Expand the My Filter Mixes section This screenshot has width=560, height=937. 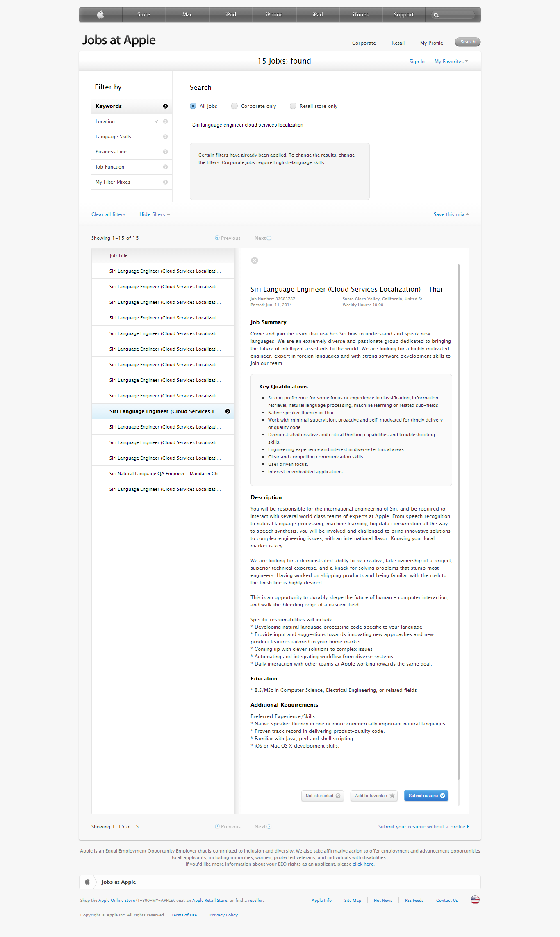tap(132, 182)
